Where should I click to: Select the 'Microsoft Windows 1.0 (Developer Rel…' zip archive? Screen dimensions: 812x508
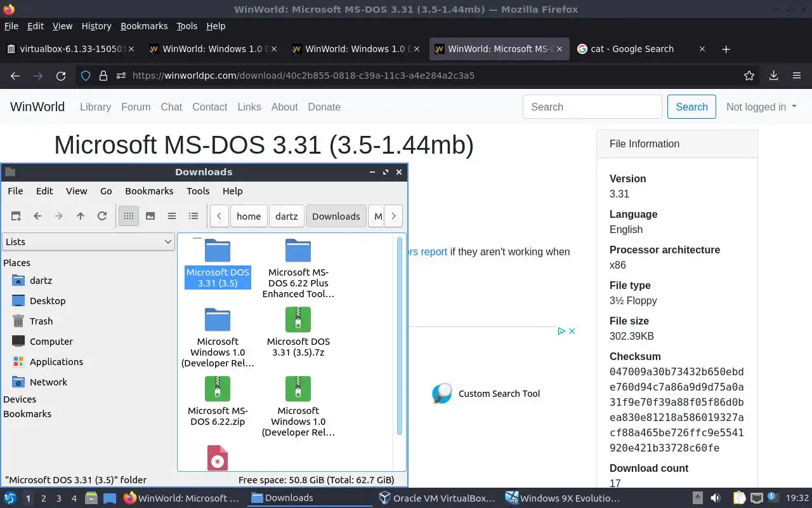298,407
